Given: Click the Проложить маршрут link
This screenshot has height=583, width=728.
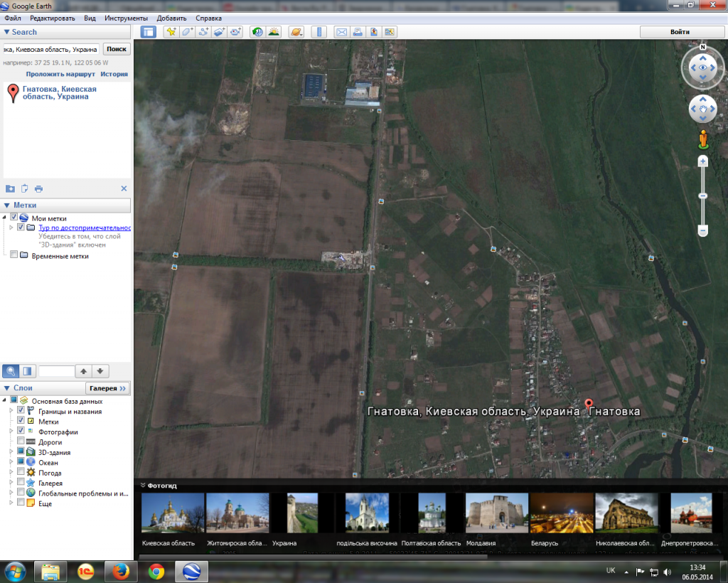Looking at the screenshot, I should (x=60, y=74).
